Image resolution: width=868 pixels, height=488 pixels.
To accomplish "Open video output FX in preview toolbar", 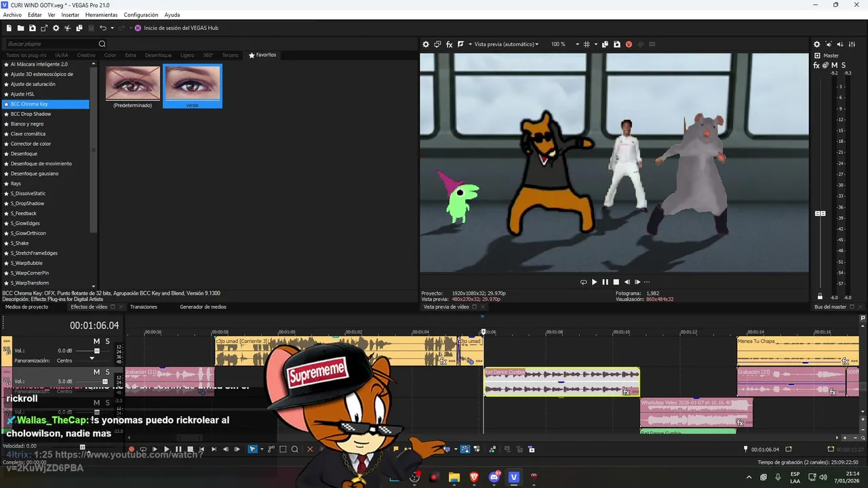I will [449, 44].
